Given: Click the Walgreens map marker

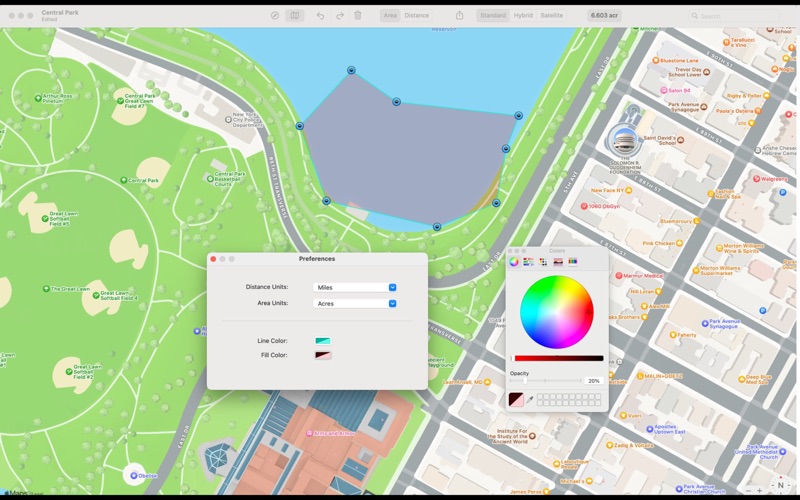Looking at the screenshot, I should click(x=756, y=179).
